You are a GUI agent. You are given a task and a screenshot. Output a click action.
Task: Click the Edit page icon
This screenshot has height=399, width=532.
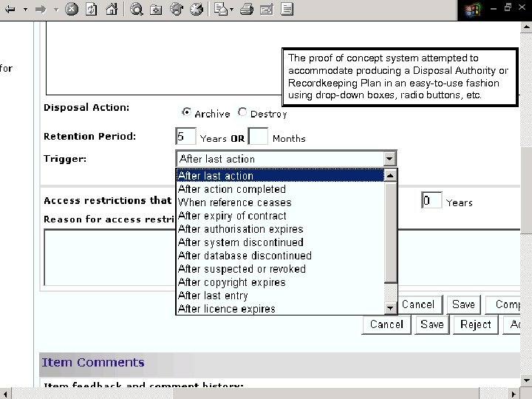266,10
